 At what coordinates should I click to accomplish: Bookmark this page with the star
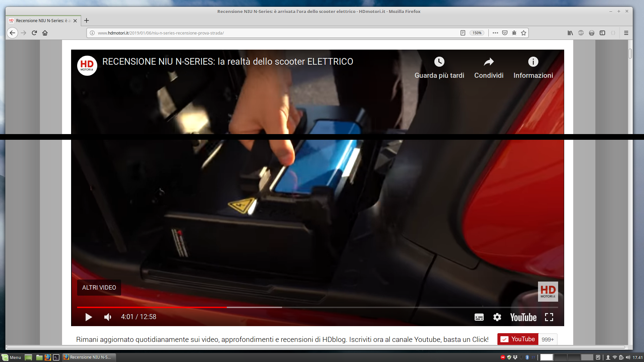524,33
